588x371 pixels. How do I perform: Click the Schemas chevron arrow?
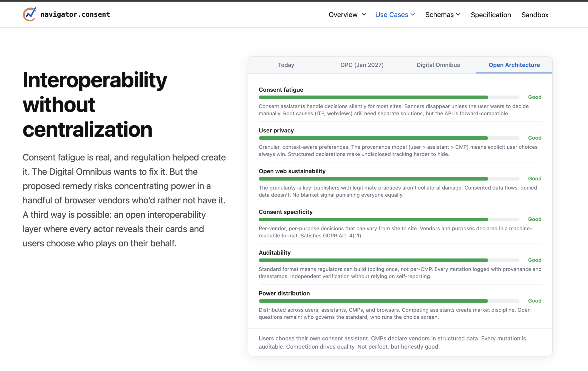(x=458, y=15)
